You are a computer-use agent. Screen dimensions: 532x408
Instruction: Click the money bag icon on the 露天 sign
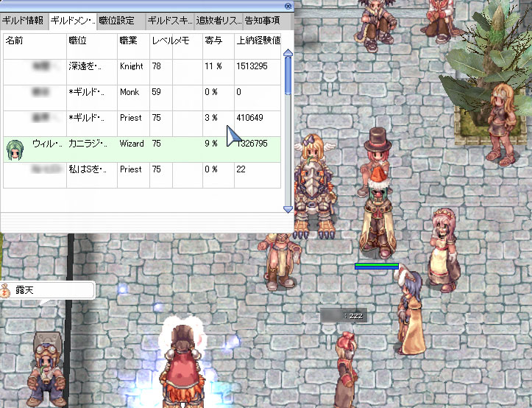pyautogui.click(x=5, y=291)
